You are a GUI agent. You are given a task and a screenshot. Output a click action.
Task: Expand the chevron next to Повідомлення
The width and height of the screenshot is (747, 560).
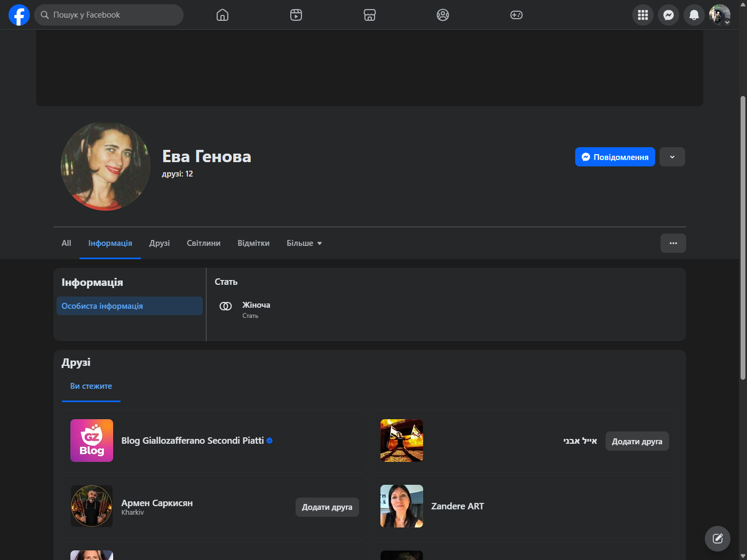(672, 157)
